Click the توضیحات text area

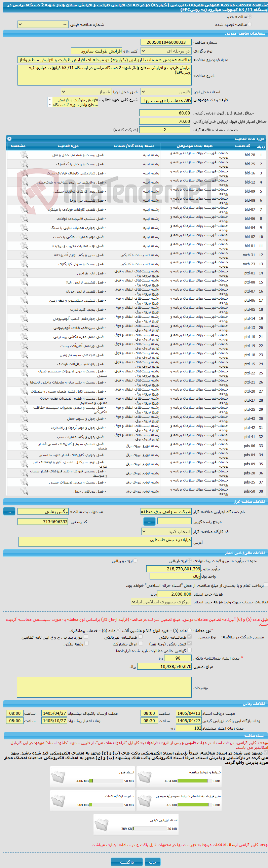tap(104, 688)
